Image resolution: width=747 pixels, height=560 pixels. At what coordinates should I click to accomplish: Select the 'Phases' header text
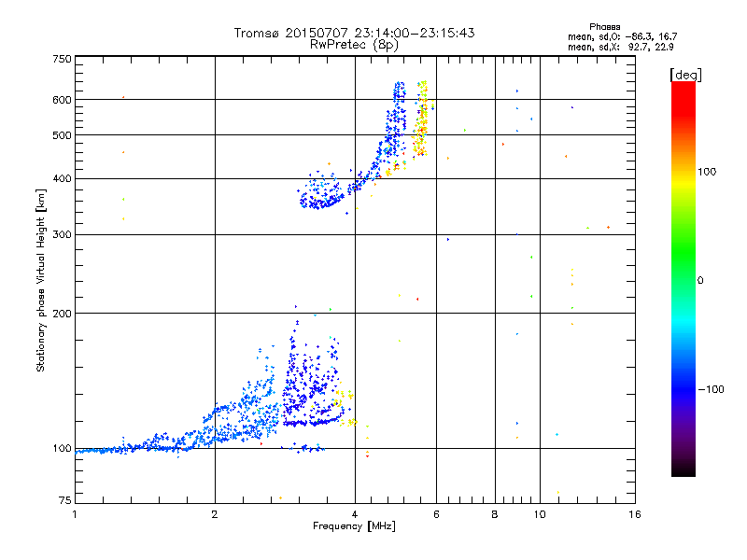(604, 27)
